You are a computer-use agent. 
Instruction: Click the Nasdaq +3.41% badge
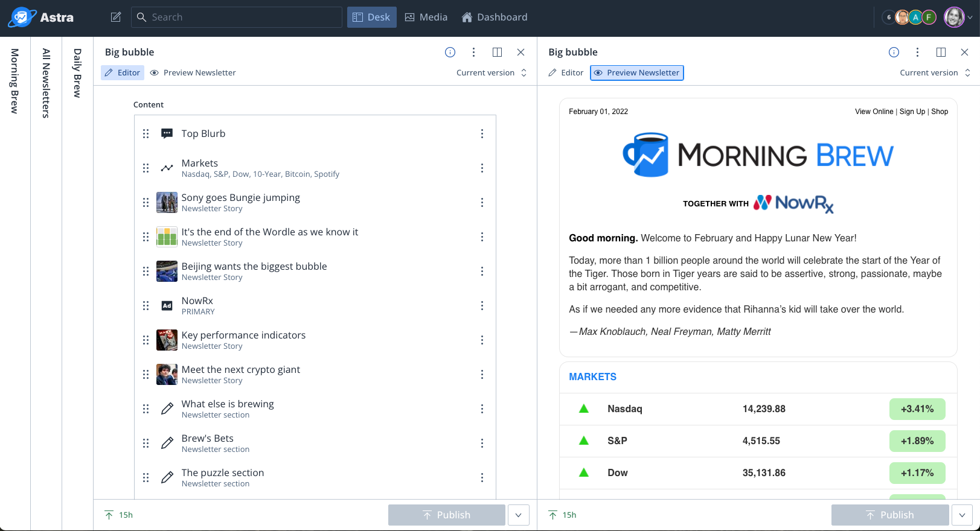coord(917,409)
